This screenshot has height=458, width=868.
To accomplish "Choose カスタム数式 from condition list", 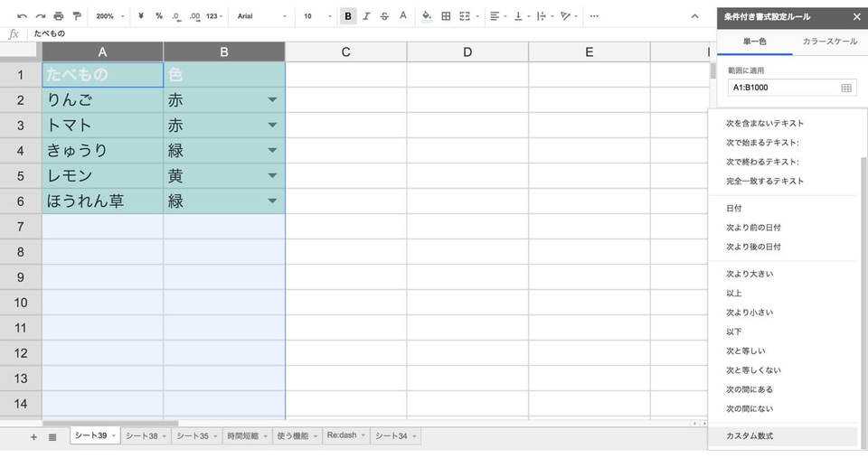I will [750, 436].
